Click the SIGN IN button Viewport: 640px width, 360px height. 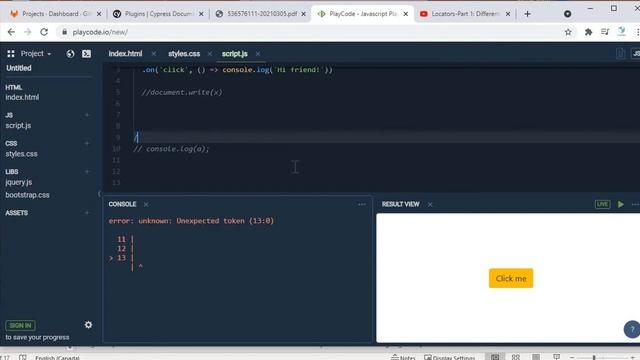click(20, 325)
